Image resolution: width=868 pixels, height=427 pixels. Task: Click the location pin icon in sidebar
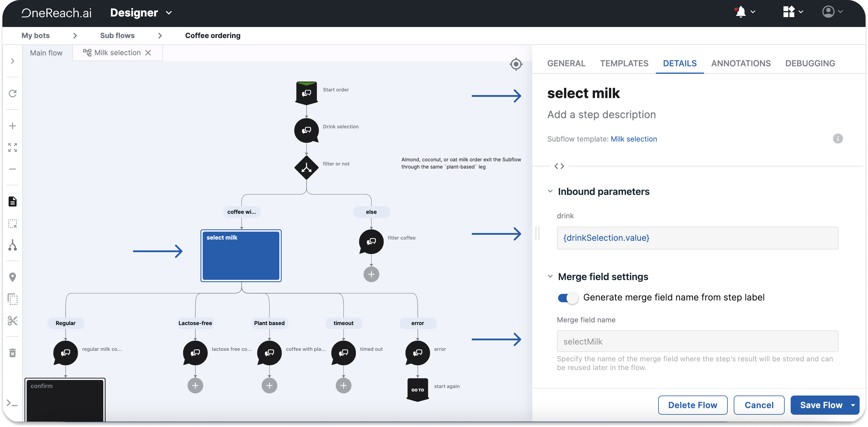pos(13,277)
